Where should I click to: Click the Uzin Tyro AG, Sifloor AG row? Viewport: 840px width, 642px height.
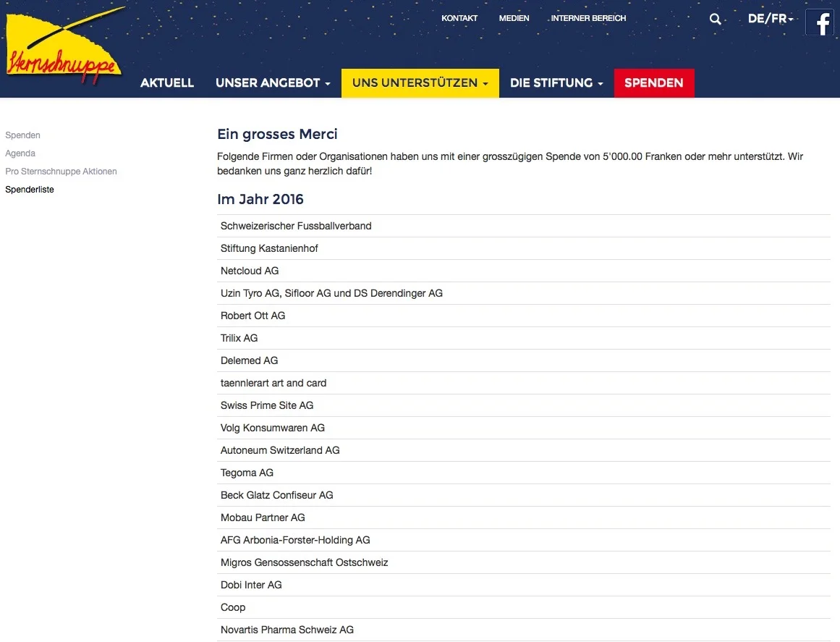523,294
